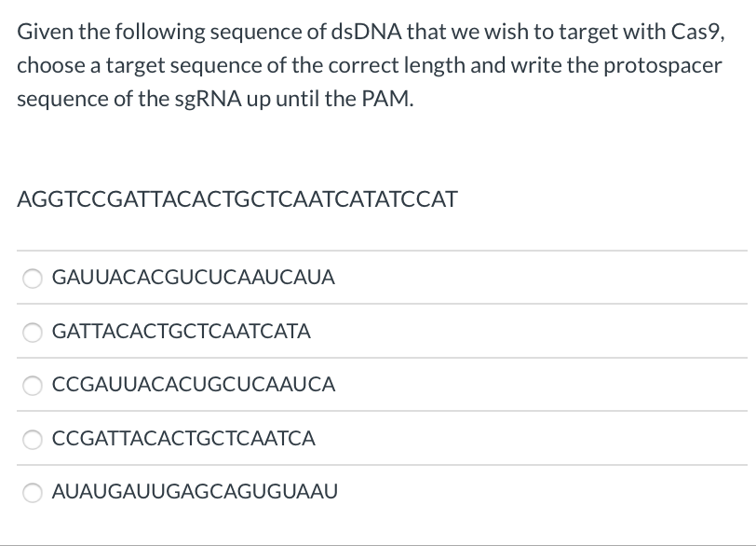The height and width of the screenshot is (546, 756).
Task: Click the divider above the answer list
Action: point(378,251)
